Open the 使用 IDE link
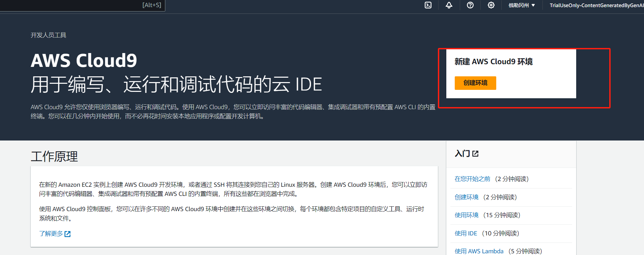644x255 pixels. pos(466,233)
